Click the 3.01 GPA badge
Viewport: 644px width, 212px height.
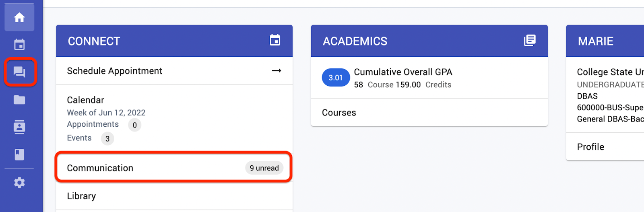coord(336,78)
